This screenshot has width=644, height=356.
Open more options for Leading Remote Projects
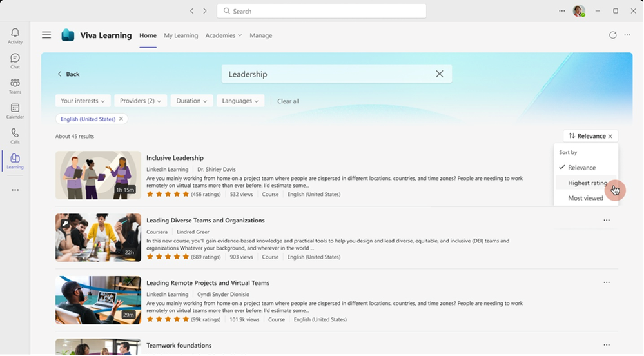coord(607,283)
